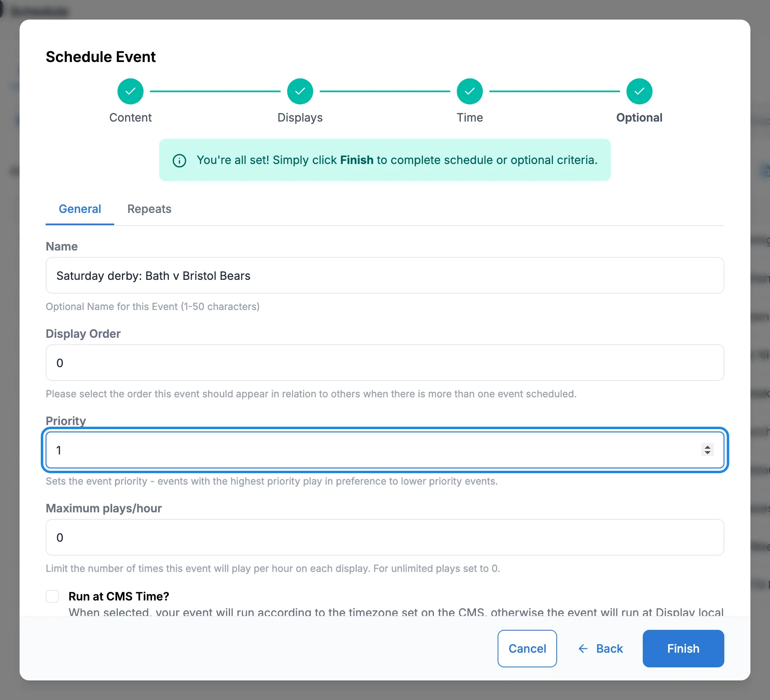Click the Displays step checkmark circle

(x=300, y=91)
